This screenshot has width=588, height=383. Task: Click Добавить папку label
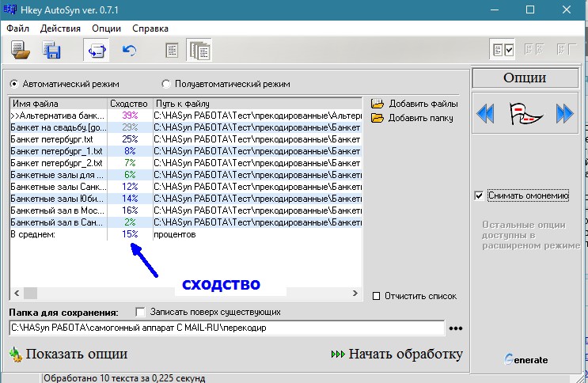click(421, 118)
